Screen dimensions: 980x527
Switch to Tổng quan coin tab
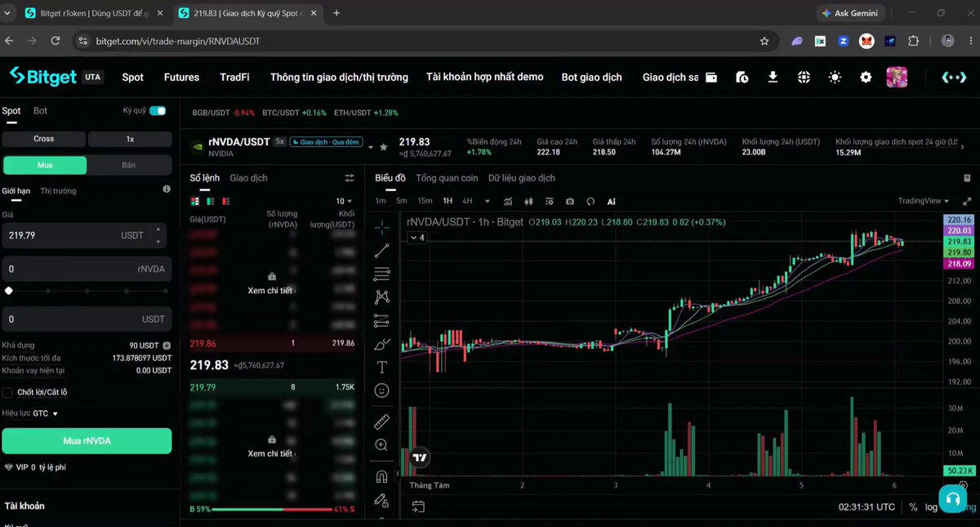(447, 178)
